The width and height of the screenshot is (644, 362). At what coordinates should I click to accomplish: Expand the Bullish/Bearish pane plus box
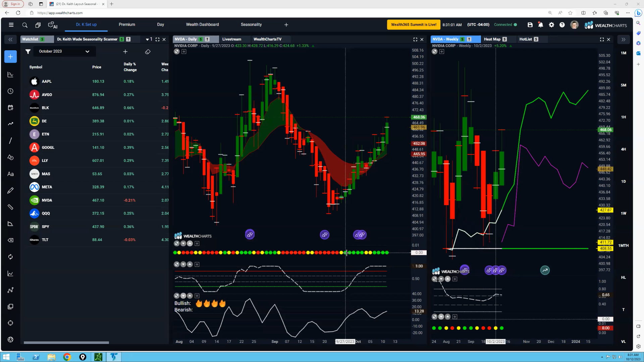point(197,296)
